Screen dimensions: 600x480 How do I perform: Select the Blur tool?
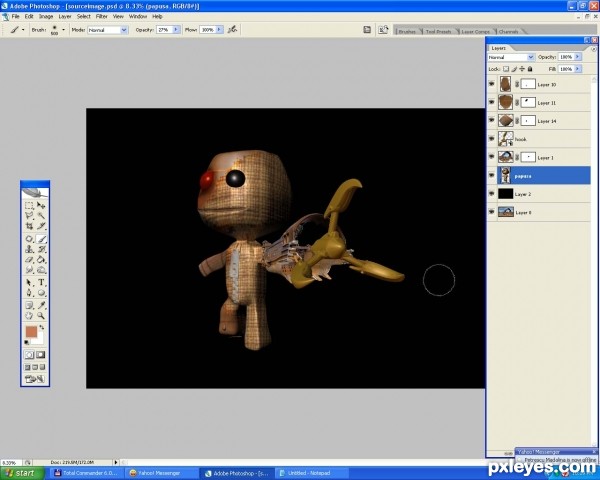[x=29, y=270]
